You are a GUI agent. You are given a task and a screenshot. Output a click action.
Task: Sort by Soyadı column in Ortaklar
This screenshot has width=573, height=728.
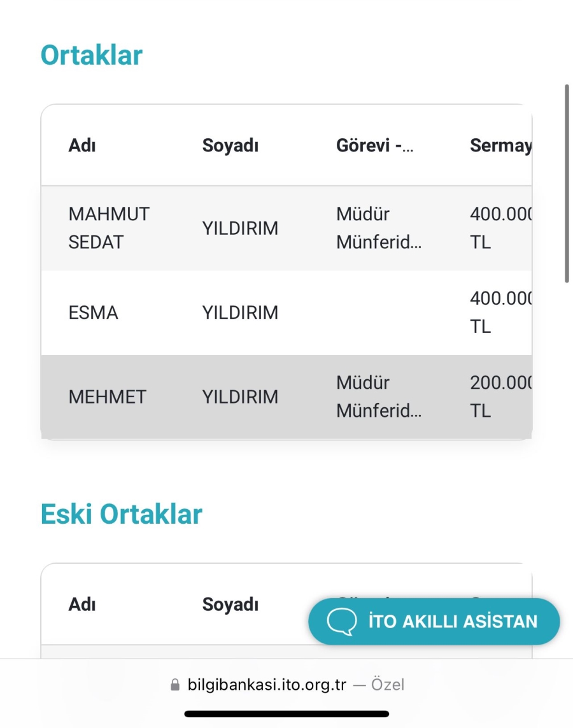pos(230,145)
